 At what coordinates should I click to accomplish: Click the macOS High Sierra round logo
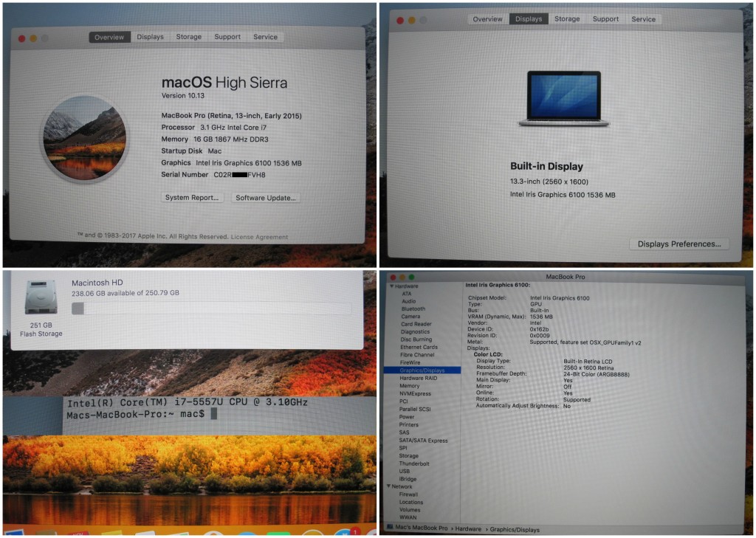85,137
